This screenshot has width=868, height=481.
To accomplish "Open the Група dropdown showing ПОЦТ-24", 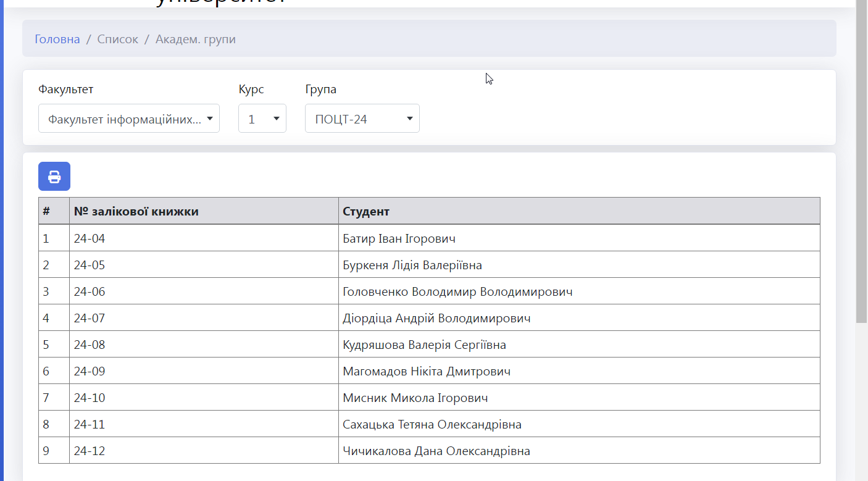I will pyautogui.click(x=362, y=119).
